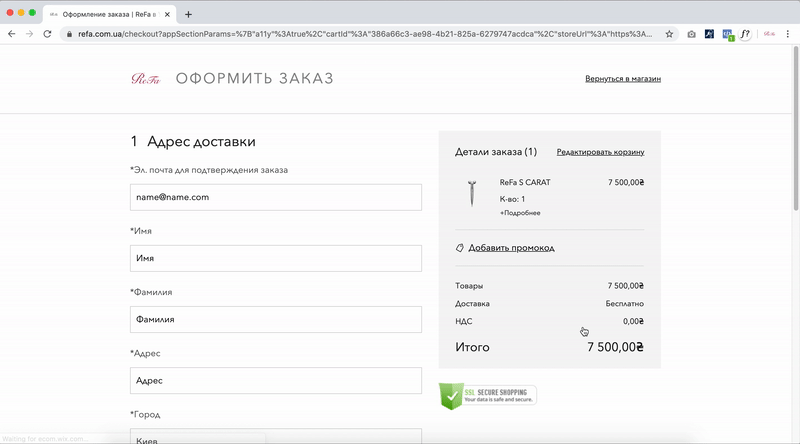Viewport: 800px width, 444px height.
Task: Click the macOS green fullscreen button
Action: click(32, 12)
